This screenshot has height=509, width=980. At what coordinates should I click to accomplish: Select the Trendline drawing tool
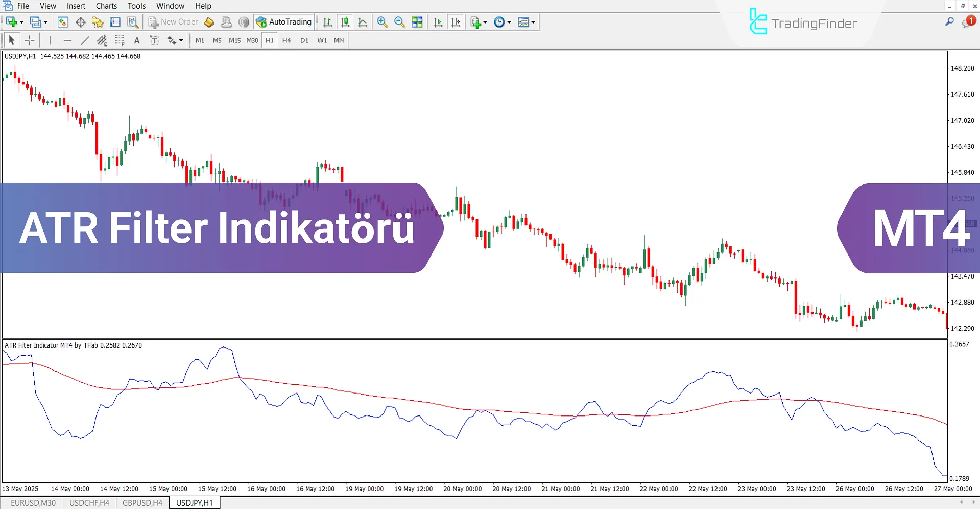[x=85, y=40]
